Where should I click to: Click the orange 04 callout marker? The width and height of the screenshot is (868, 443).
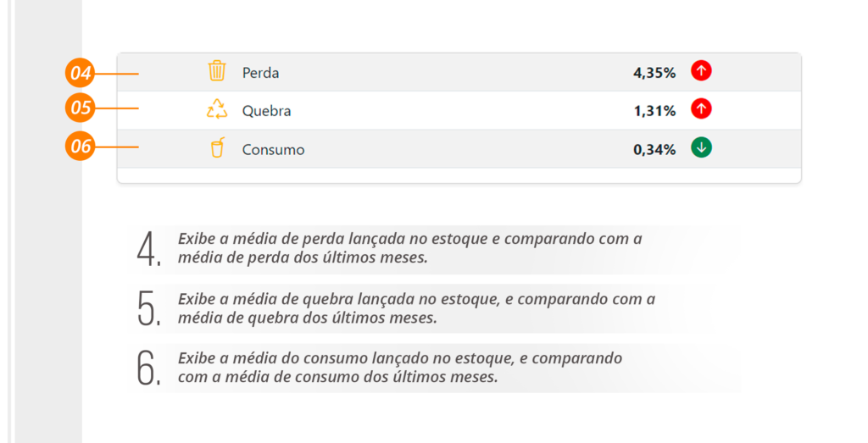81,73
